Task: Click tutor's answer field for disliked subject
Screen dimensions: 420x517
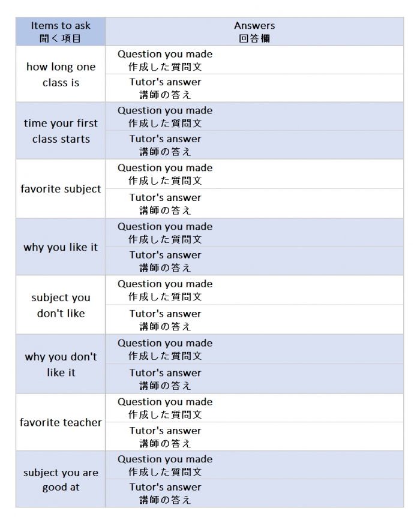Action: pyautogui.click(x=306, y=320)
